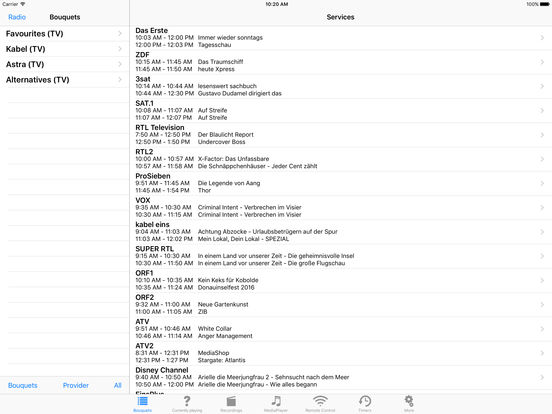The width and height of the screenshot is (552, 414).
Task: Select the SUPER RTL channel name
Action: 155,249
